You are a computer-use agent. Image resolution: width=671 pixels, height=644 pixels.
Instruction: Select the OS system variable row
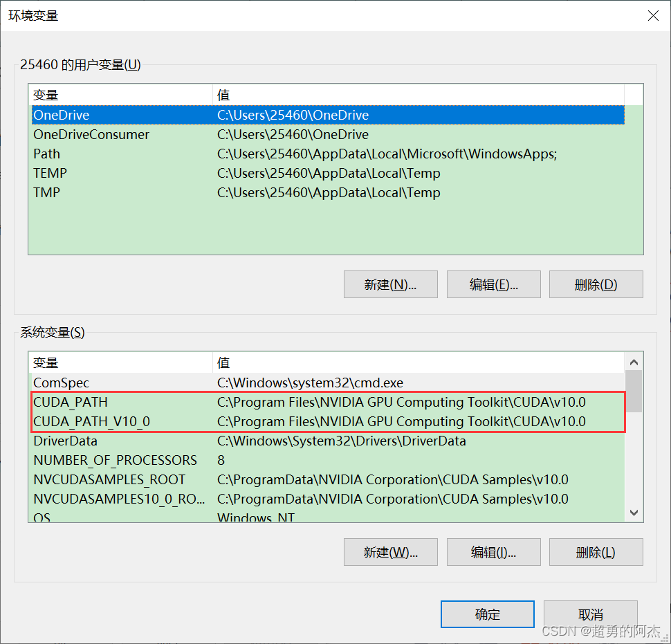[328, 515]
